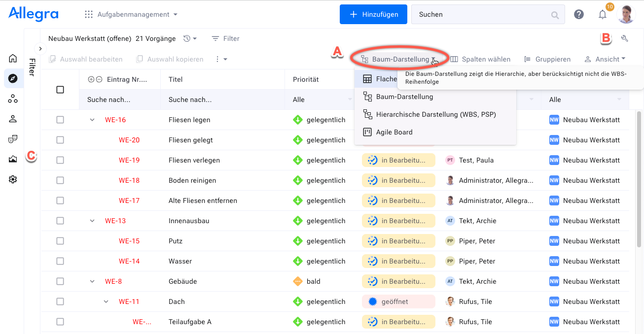Screen dimensions: 644x334
Task: Open the wrench settings icon
Action: coord(625,38)
